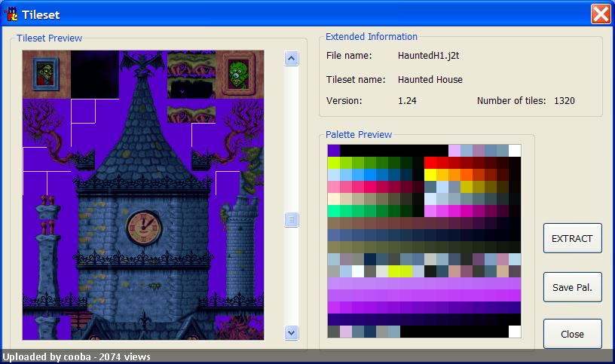This screenshot has height=364, width=615.
Task: Click the HauntedH1.j2t file name text
Action: click(428, 56)
